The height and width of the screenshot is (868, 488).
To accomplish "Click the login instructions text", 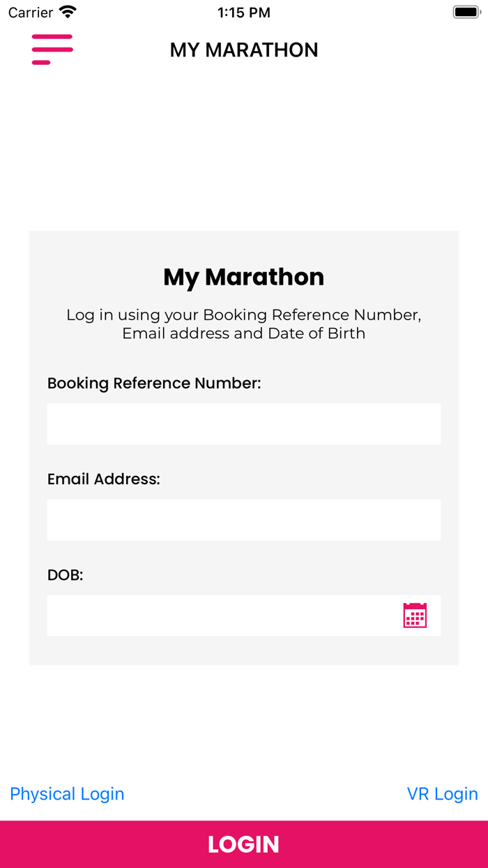I will 243,324.
